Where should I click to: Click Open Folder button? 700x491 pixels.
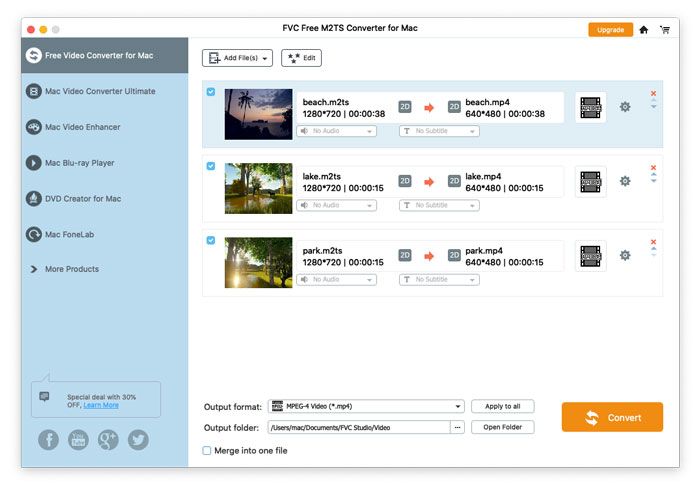[x=503, y=427]
